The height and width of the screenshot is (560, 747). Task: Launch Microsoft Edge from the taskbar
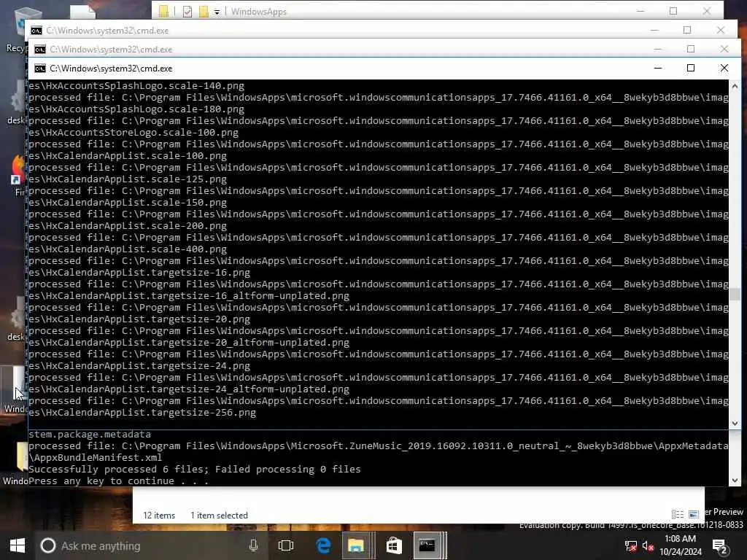click(x=323, y=545)
